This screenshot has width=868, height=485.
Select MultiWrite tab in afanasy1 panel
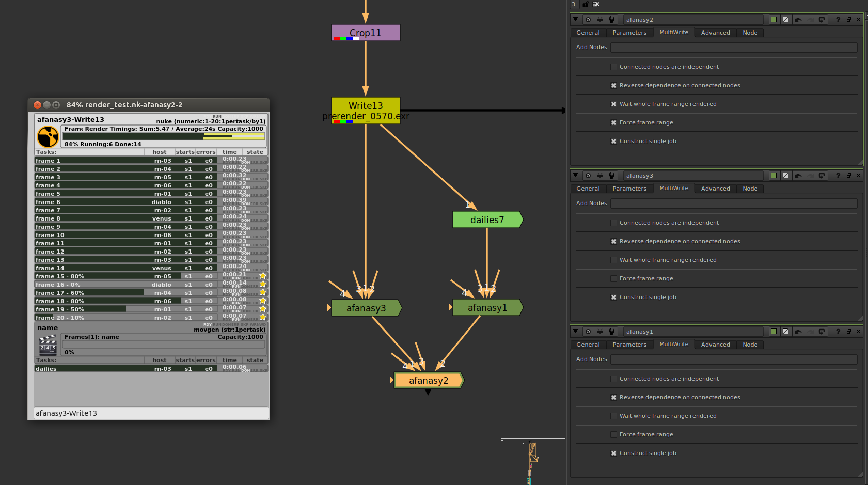(x=674, y=344)
